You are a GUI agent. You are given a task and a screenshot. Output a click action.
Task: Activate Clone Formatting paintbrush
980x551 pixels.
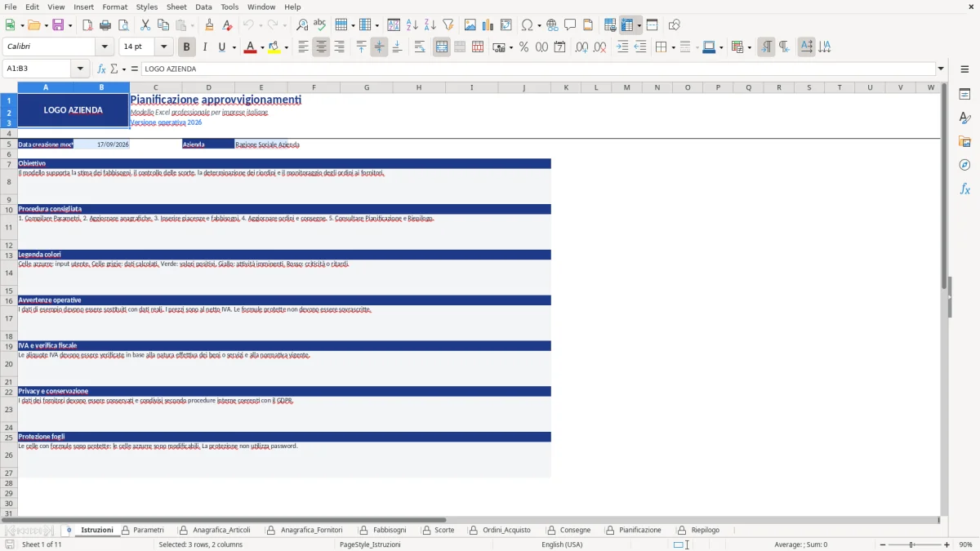pos(210,25)
